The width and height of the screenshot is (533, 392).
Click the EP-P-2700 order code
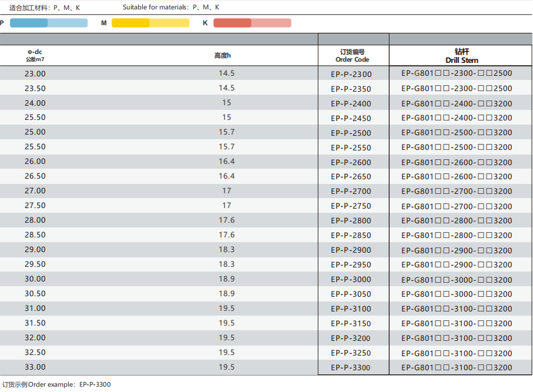(x=351, y=192)
